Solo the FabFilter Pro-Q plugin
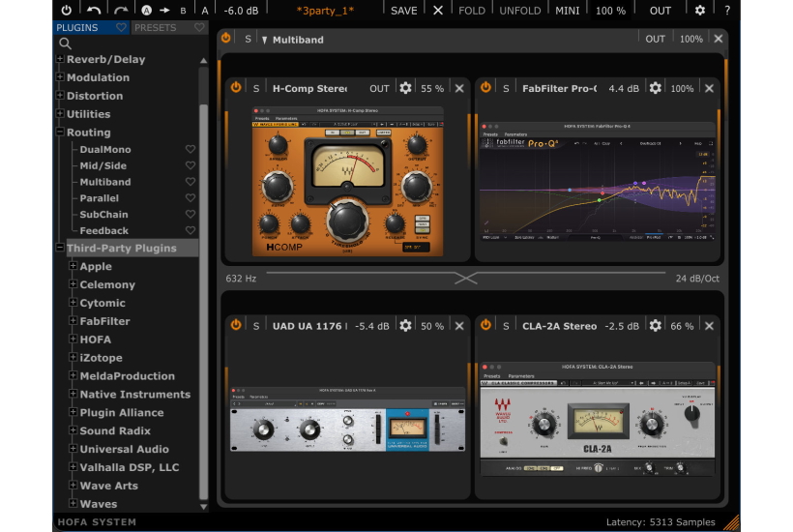The image size is (793, 532). coord(506,88)
